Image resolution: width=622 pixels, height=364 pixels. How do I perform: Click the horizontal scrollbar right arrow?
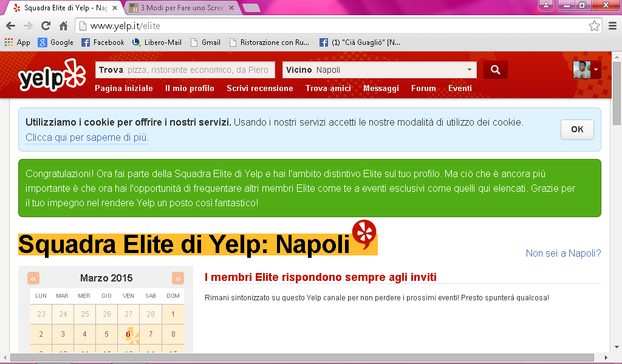tap(606, 357)
